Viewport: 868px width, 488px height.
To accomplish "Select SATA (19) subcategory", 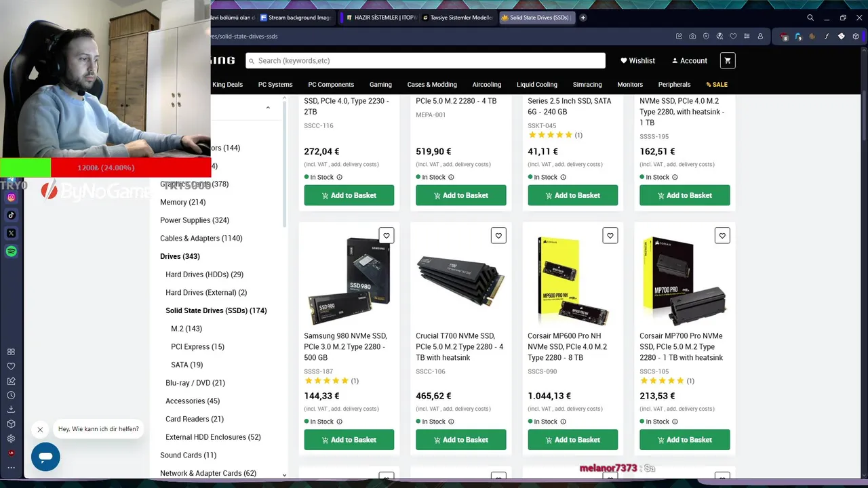I will pyautogui.click(x=187, y=365).
